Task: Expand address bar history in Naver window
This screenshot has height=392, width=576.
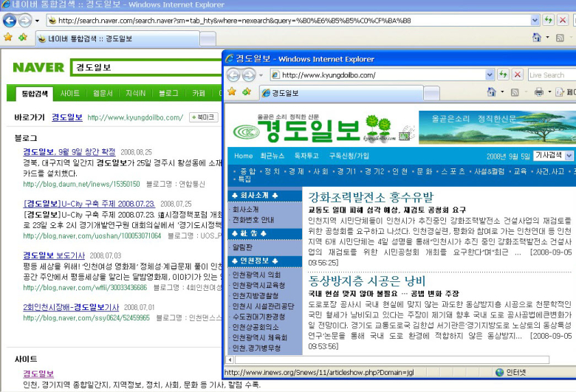Action: tap(535, 21)
